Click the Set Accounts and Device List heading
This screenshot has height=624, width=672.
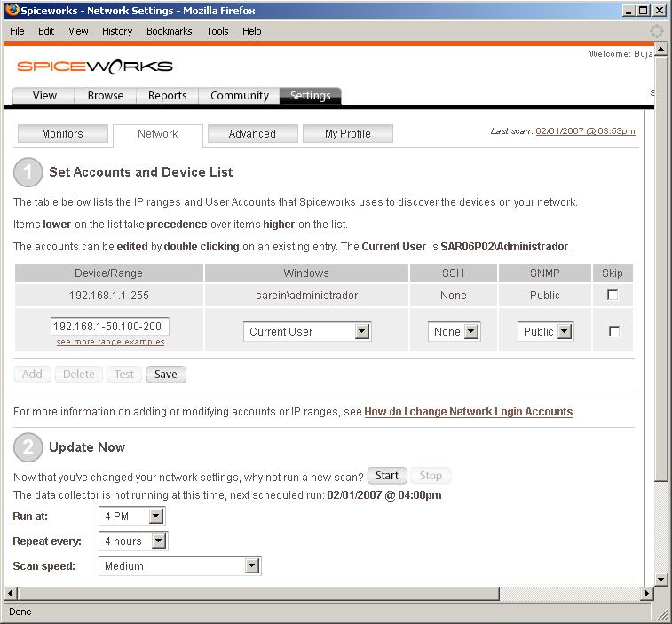(141, 172)
